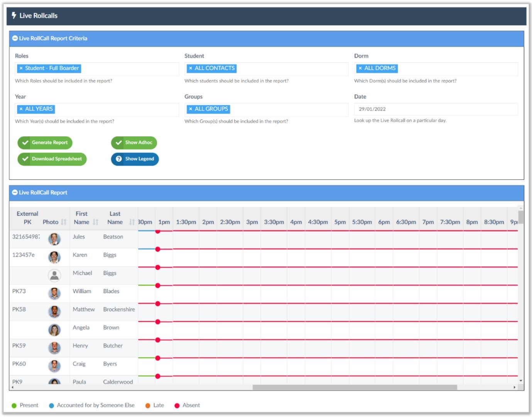Remove the ALL CONTACTS student tag

[x=191, y=68]
